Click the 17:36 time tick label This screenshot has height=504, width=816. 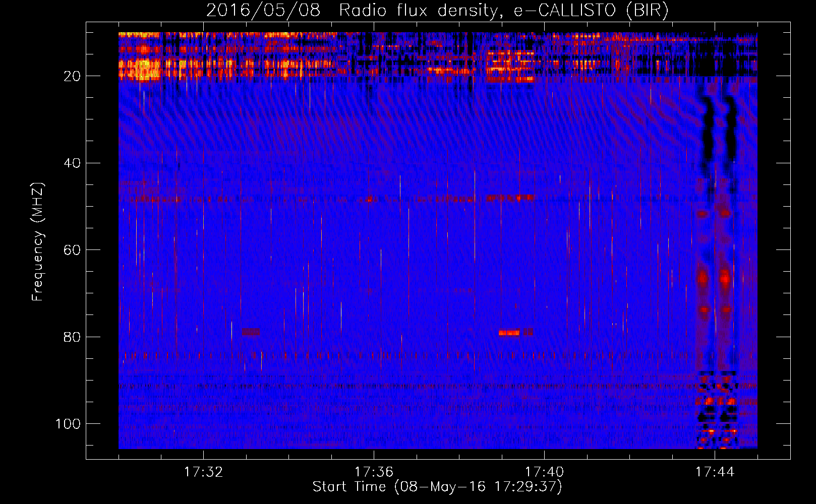tap(374, 472)
